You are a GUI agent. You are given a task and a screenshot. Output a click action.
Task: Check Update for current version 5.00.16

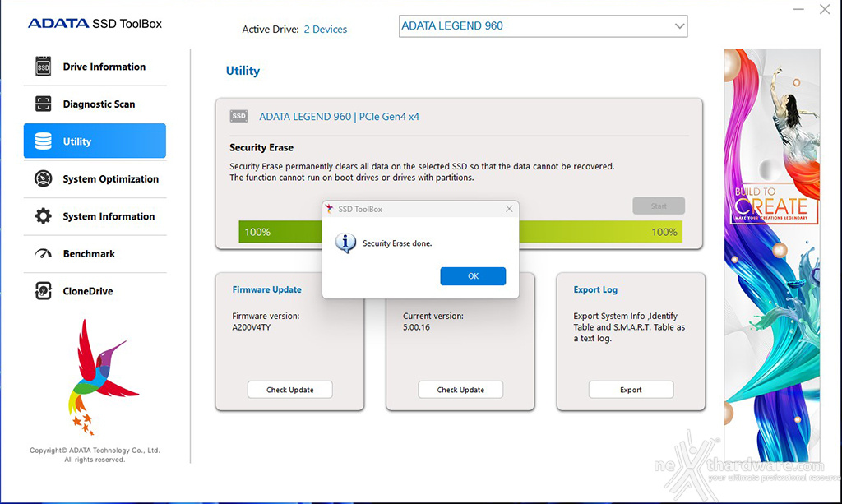tap(460, 390)
